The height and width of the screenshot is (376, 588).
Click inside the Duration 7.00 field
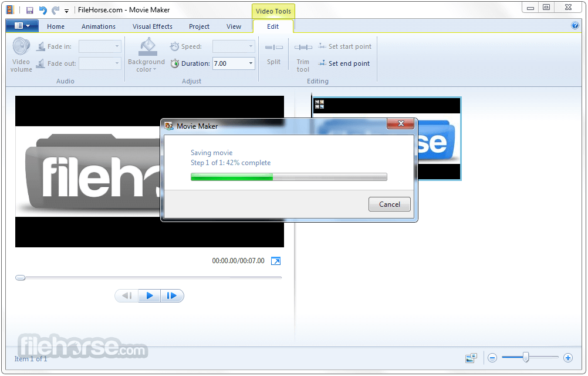(x=229, y=63)
